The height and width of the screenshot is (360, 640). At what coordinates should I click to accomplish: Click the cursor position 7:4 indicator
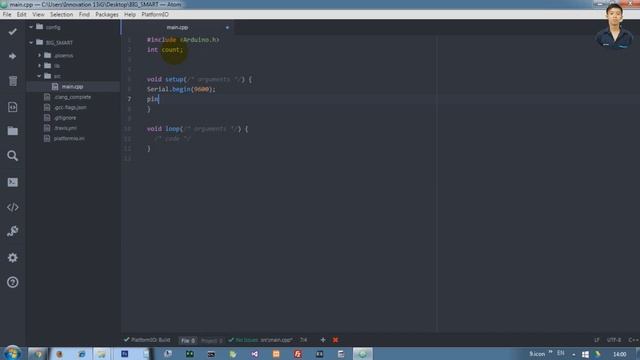pos(304,340)
